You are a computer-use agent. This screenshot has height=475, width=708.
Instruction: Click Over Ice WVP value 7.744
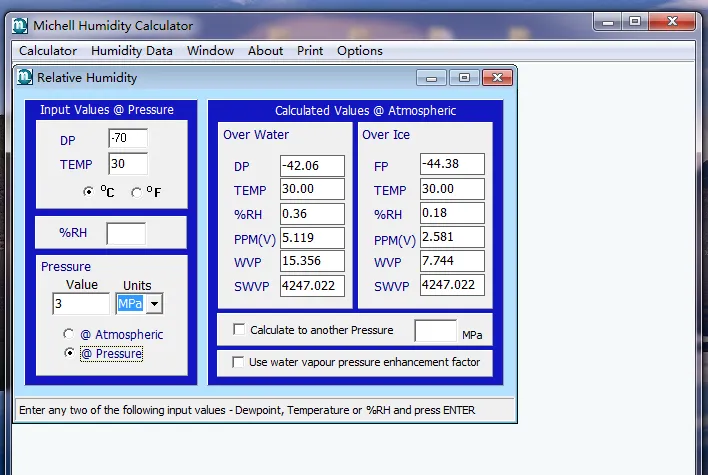pos(452,261)
